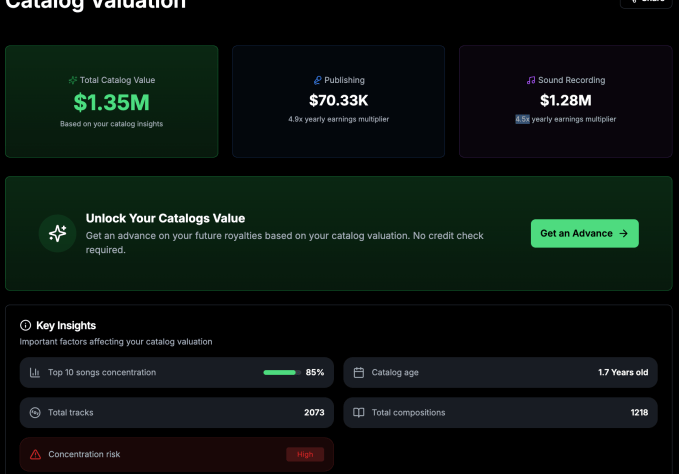Click the Total tracks label
This screenshot has width=679, height=474.
pyautogui.click(x=71, y=413)
